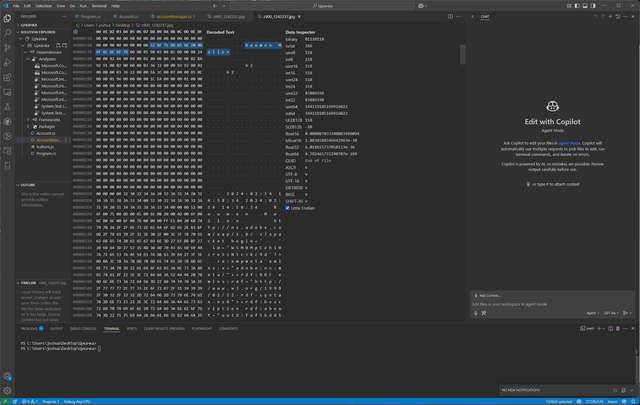The height and width of the screenshot is (405, 640).
Task: Configure Copilot tools icon
Action: [484, 313]
